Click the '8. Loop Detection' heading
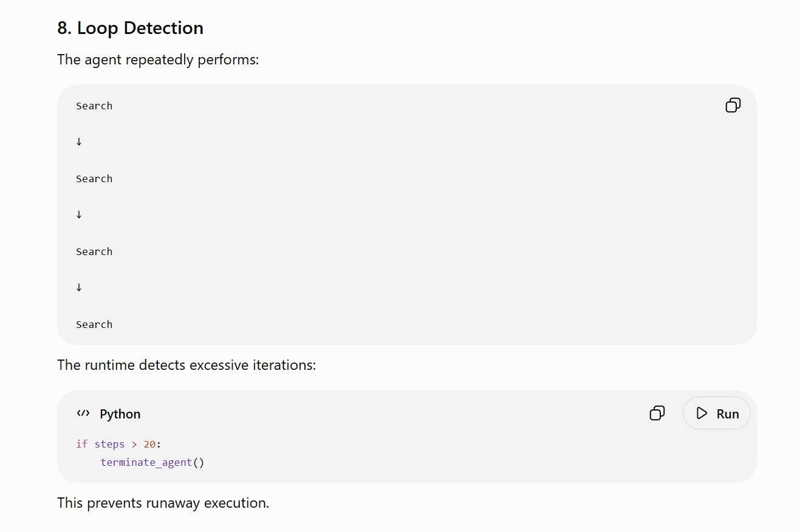800x532 pixels. [x=131, y=28]
